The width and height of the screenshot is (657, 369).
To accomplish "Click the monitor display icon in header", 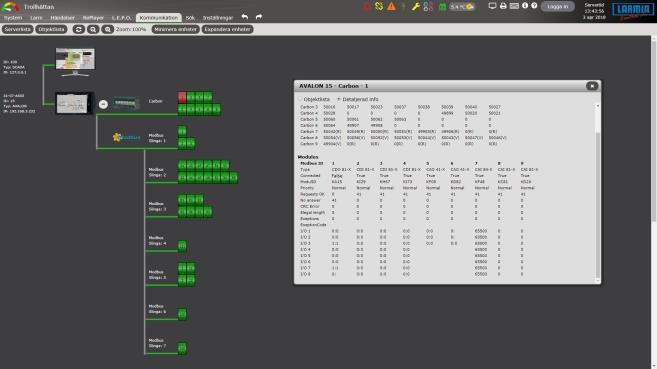I will coord(492,6).
